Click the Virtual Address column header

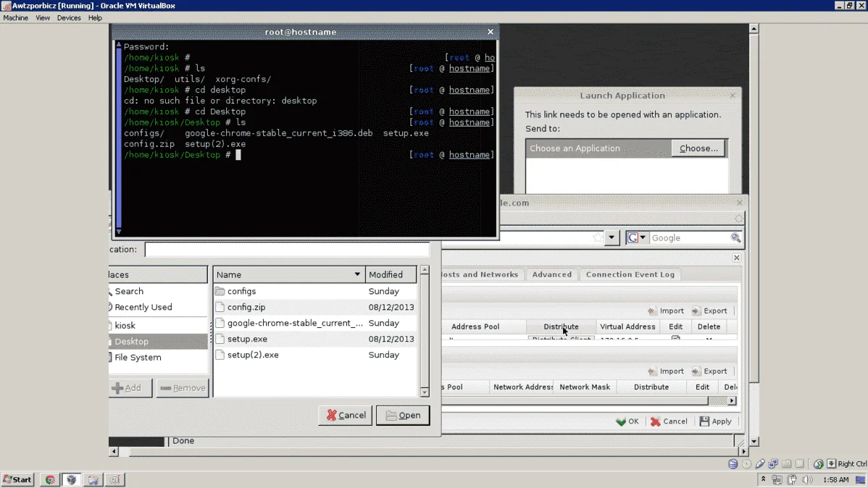(x=627, y=327)
